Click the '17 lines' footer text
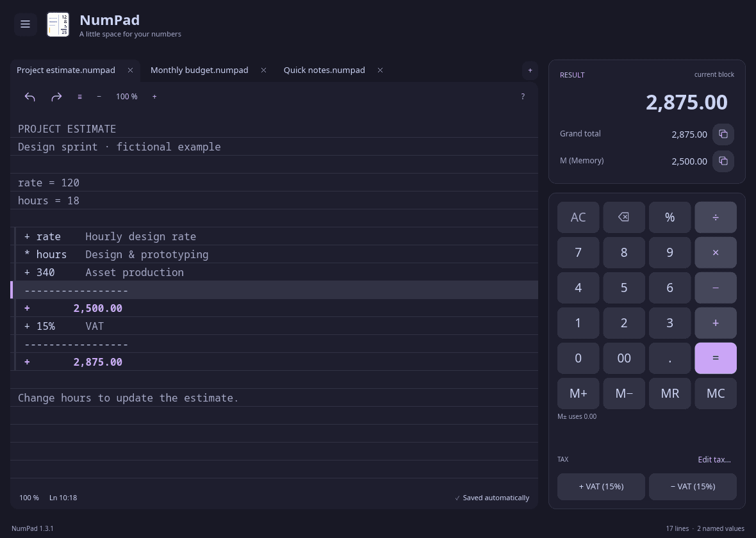756x538 pixels. tap(677, 529)
